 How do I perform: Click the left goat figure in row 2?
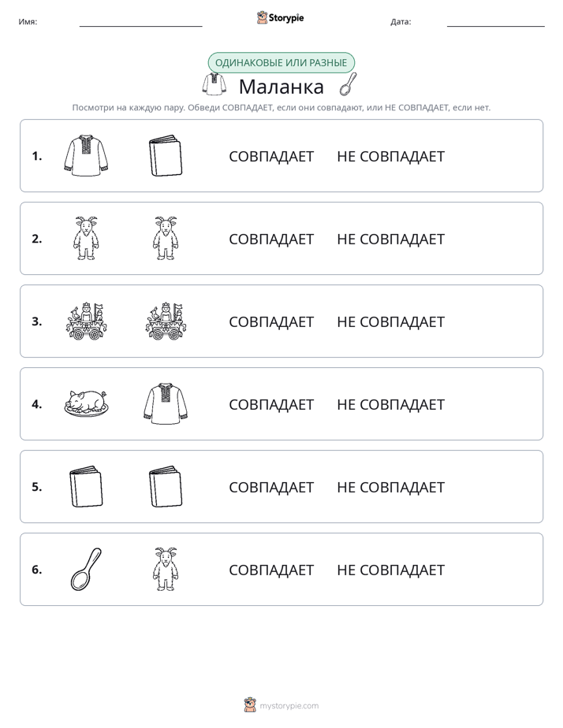87,238
